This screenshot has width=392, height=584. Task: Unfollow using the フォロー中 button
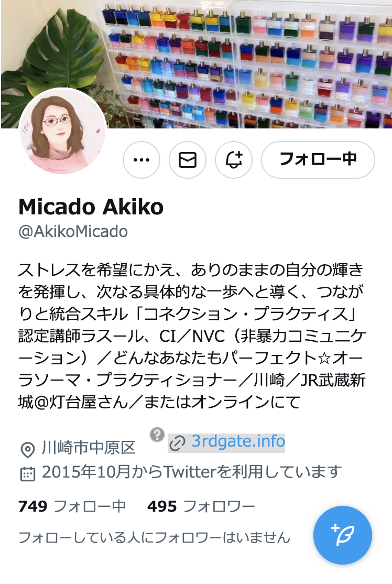pos(318,160)
